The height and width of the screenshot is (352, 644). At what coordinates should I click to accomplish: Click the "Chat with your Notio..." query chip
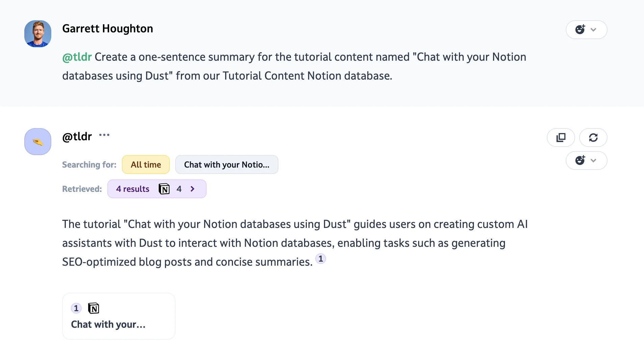point(226,165)
